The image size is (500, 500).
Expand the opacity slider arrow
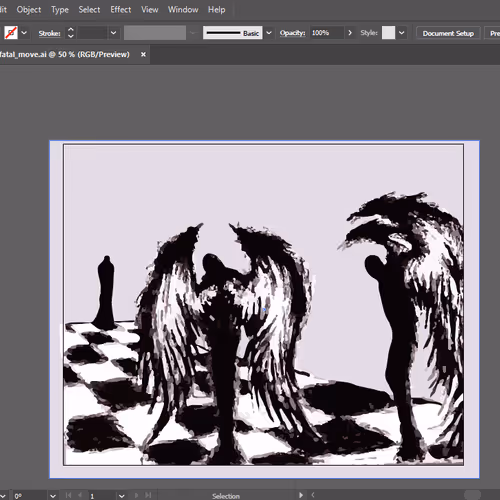click(350, 33)
